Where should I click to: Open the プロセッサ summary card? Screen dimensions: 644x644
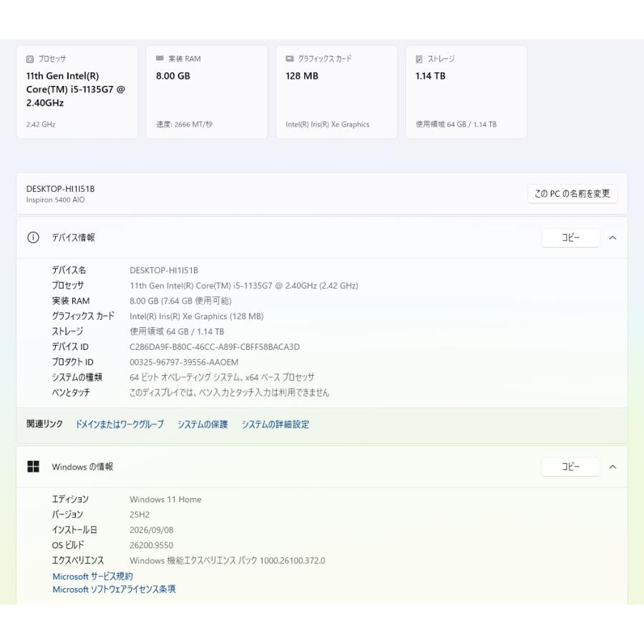point(77,92)
